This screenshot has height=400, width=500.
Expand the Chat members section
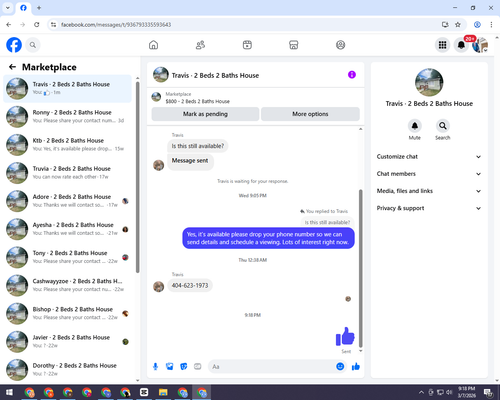click(429, 174)
